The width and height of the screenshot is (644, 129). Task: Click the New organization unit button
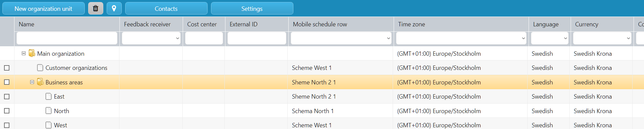(x=43, y=8)
